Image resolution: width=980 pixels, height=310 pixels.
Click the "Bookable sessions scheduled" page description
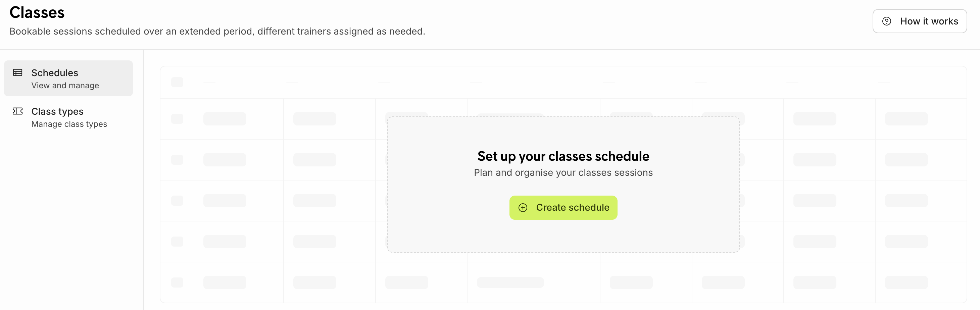(217, 31)
